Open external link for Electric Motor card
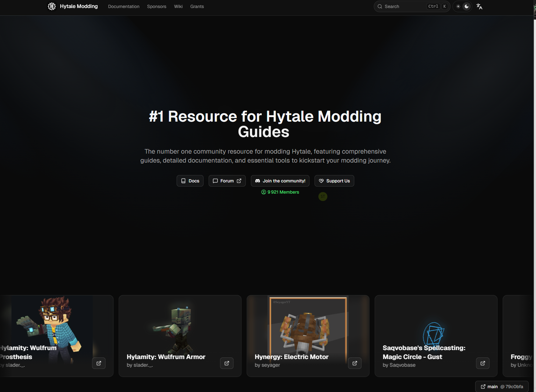Viewport: 536px width, 392px height. [355, 363]
